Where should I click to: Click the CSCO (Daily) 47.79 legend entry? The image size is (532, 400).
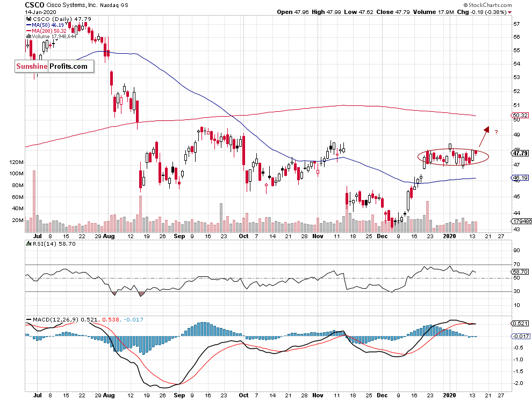click(x=62, y=19)
